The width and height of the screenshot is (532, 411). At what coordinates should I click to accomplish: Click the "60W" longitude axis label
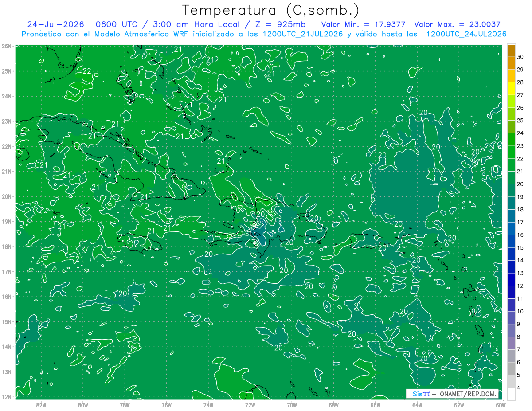click(501, 405)
